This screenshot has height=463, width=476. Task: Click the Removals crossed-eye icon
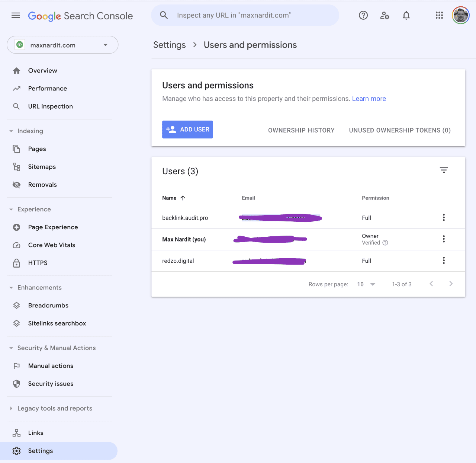(x=16, y=185)
